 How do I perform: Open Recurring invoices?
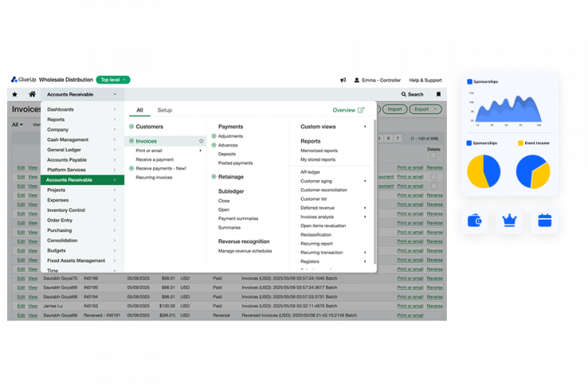[x=154, y=177]
